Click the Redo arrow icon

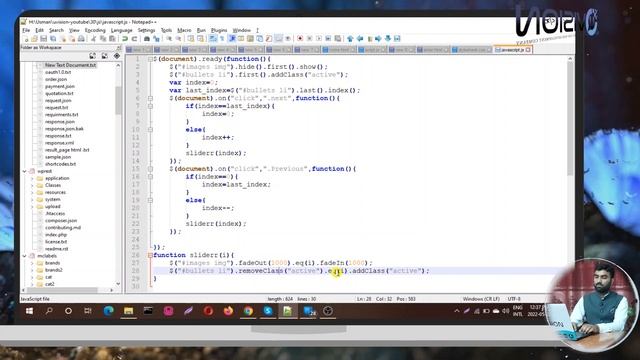(x=134, y=39)
